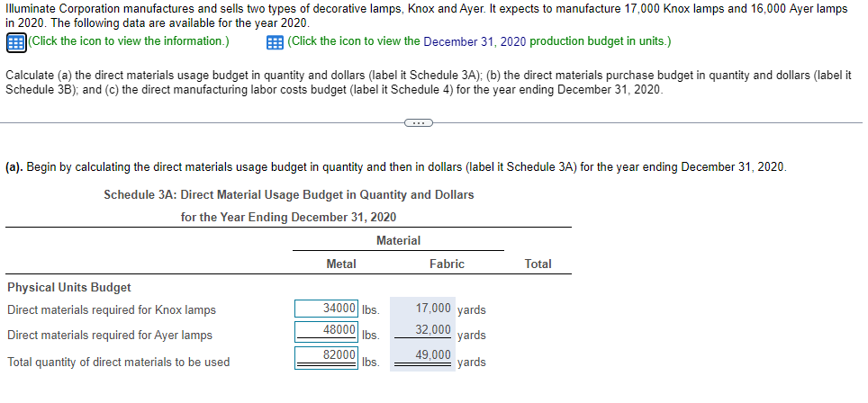Click the paragraph starting 'Illuminate Corporation manufactures'
Screen dimensions: 868x403
point(426,16)
